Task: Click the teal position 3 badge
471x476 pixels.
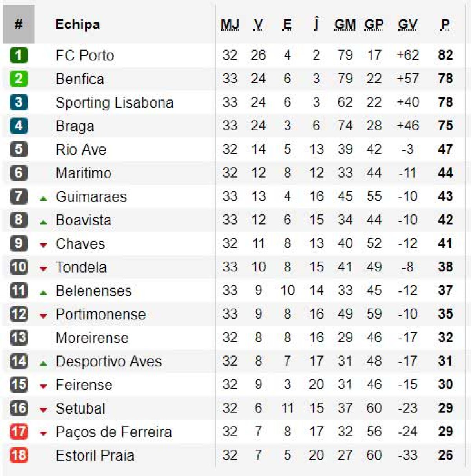Action: tap(18, 102)
